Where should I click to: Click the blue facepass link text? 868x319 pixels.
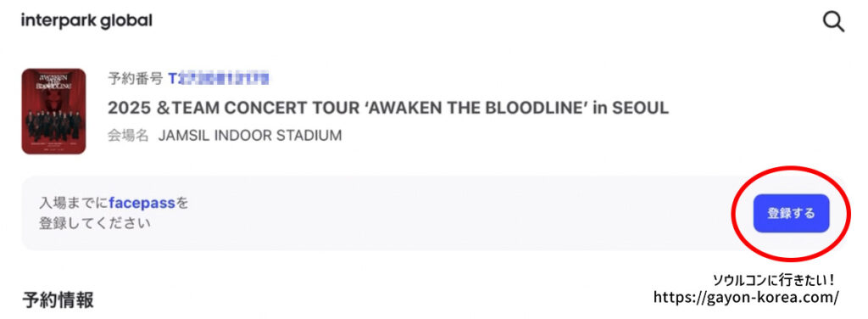pos(142,203)
